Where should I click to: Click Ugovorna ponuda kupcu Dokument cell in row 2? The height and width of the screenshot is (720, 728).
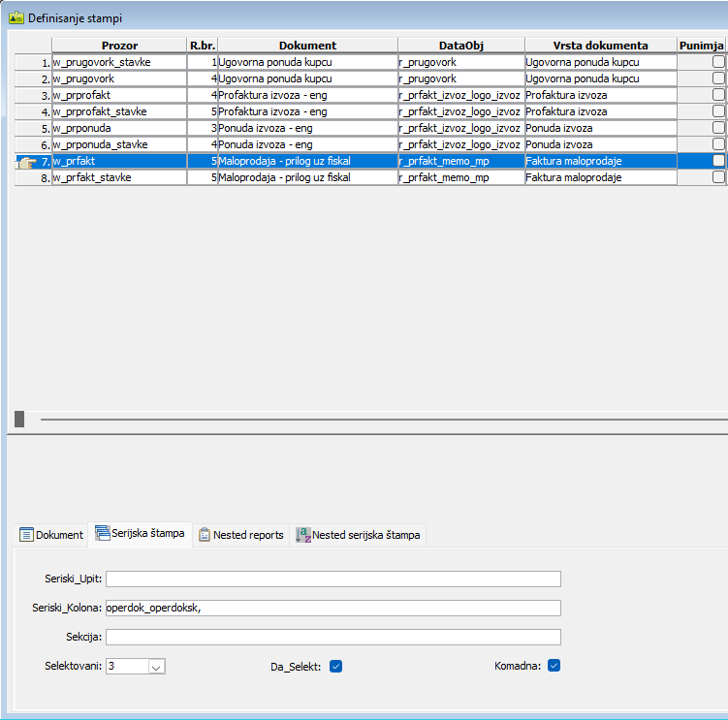pyautogui.click(x=307, y=78)
